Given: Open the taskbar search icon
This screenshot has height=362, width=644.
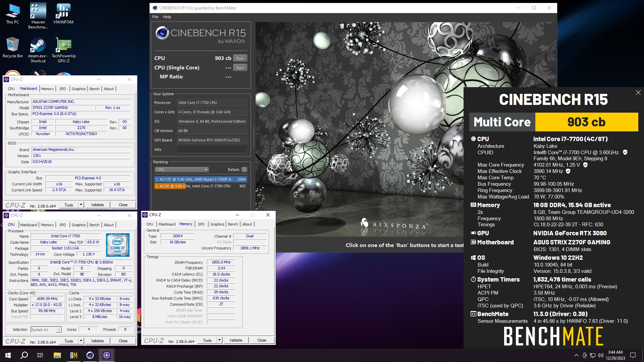Looking at the screenshot, I should pyautogui.click(x=24, y=355).
